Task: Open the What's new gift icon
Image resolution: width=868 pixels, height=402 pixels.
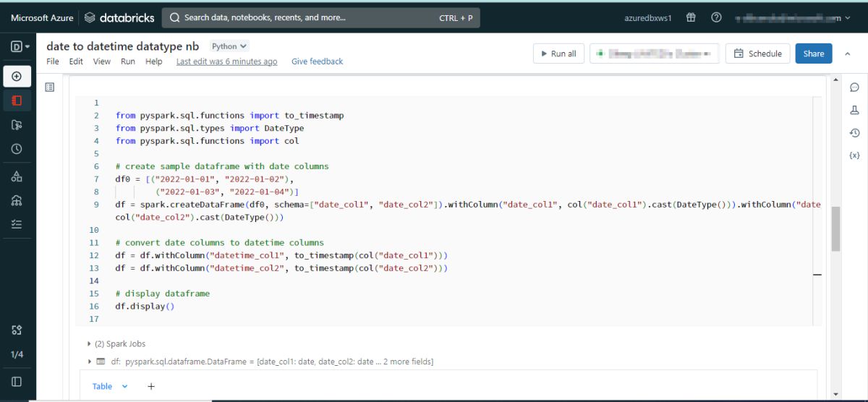Action: [691, 17]
